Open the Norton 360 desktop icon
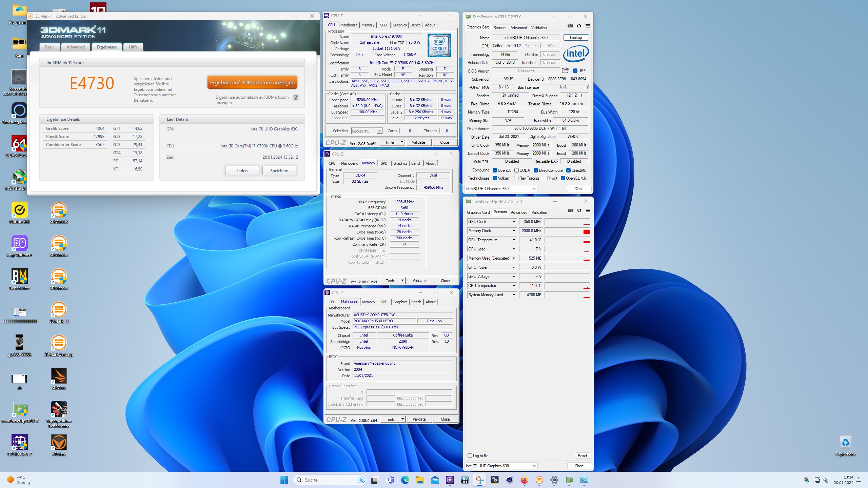 click(x=19, y=212)
